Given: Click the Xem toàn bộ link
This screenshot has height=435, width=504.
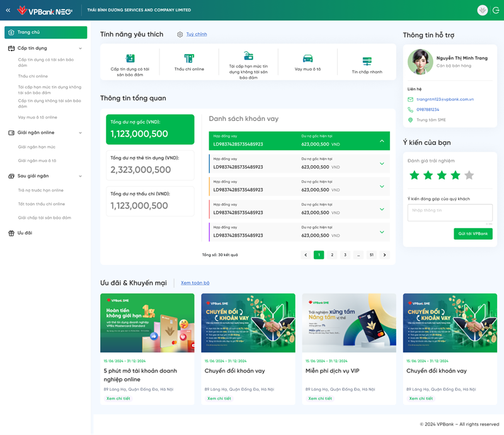Looking at the screenshot, I should tap(195, 283).
